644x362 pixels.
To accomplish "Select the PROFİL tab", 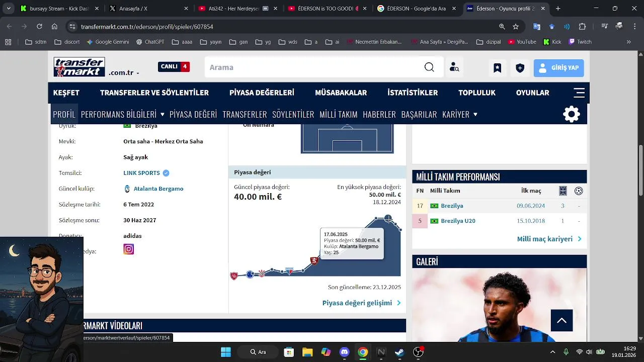I will click(64, 114).
